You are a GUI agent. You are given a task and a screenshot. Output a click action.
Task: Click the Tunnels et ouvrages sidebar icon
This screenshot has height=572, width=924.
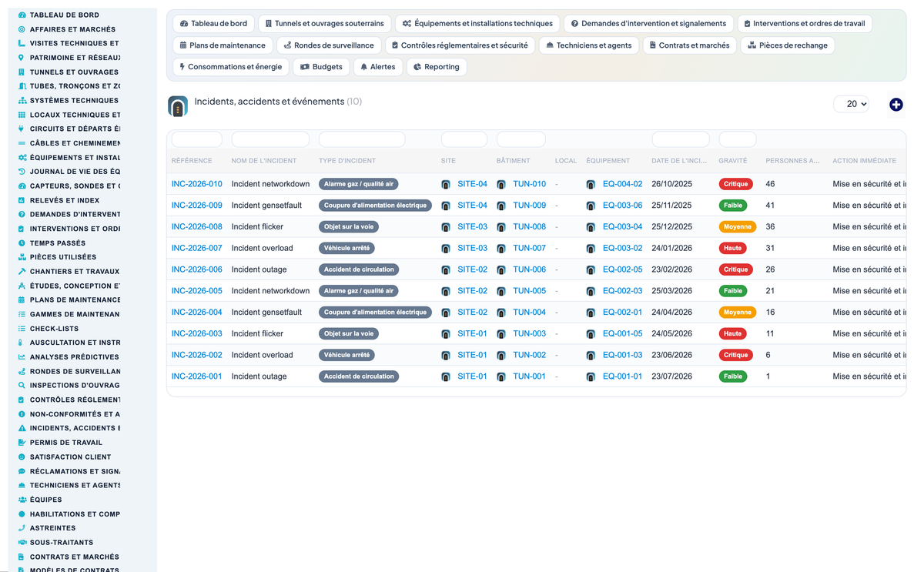[x=22, y=72]
